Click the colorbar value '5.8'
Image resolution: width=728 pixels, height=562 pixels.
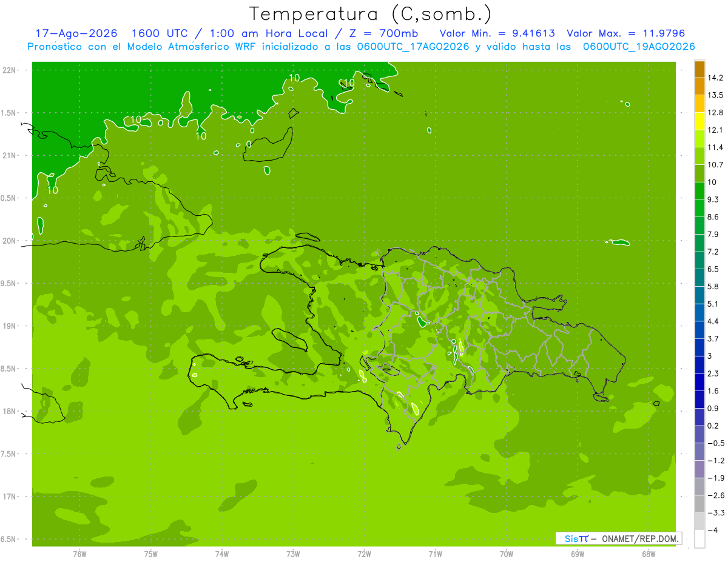tap(713, 287)
